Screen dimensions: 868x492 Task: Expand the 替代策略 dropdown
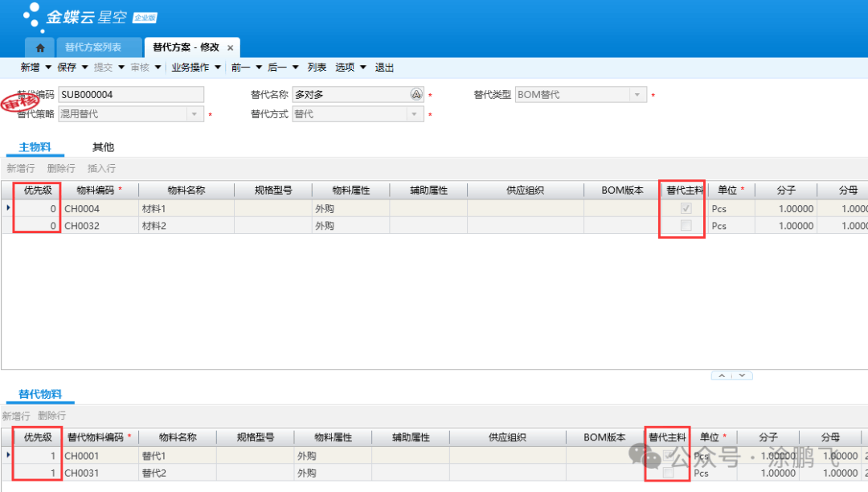(x=195, y=114)
